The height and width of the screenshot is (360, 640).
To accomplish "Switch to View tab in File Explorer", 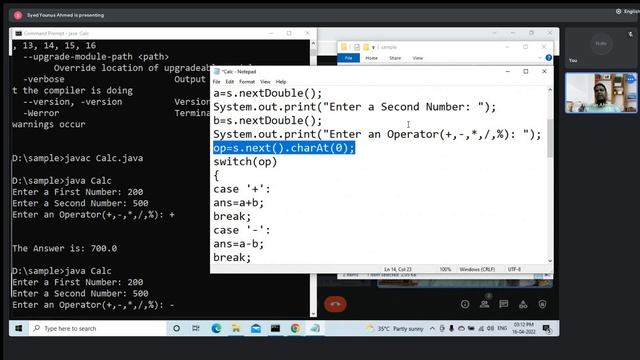I will [418, 58].
